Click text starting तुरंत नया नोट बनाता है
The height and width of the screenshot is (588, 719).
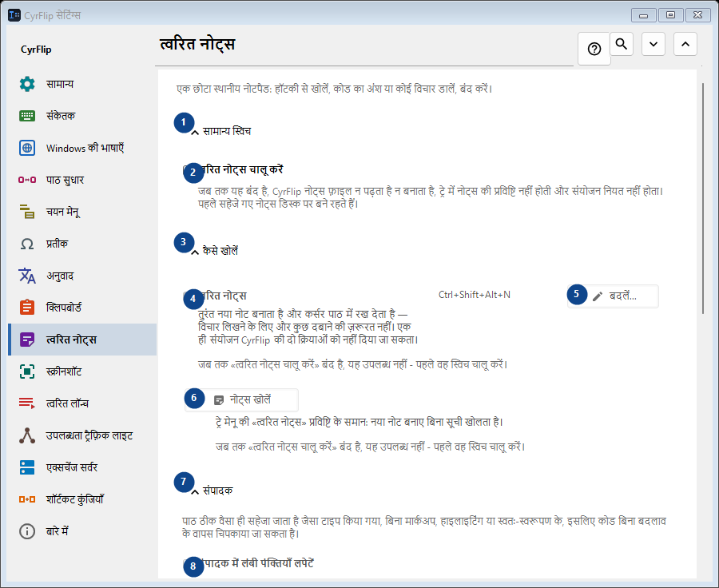pos(308,327)
